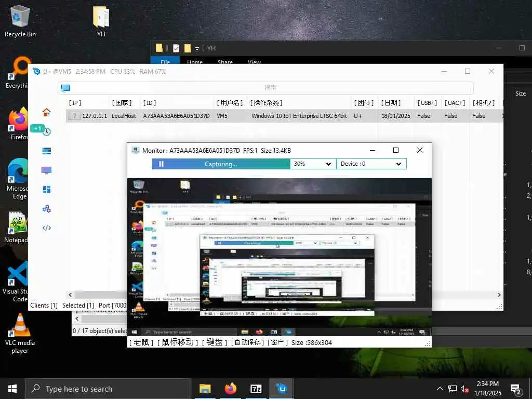Open the history clock icon with +1 badge
The width and height of the screenshot is (532, 399).
click(x=46, y=131)
